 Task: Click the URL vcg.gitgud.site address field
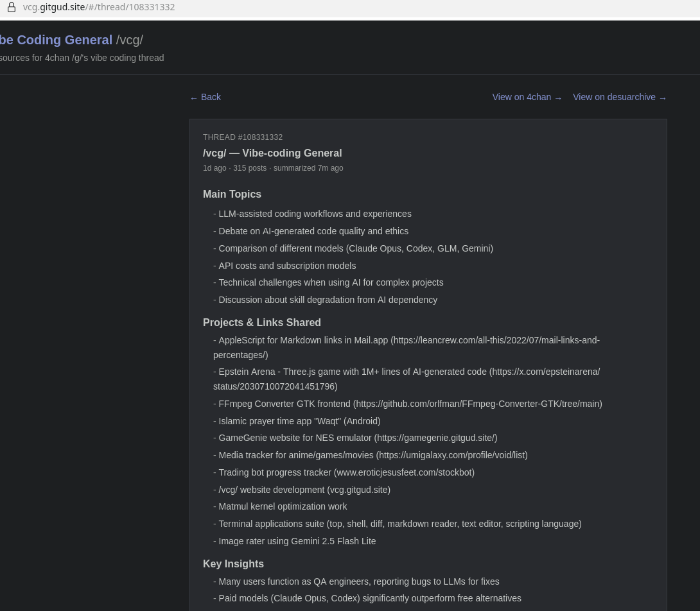click(99, 7)
